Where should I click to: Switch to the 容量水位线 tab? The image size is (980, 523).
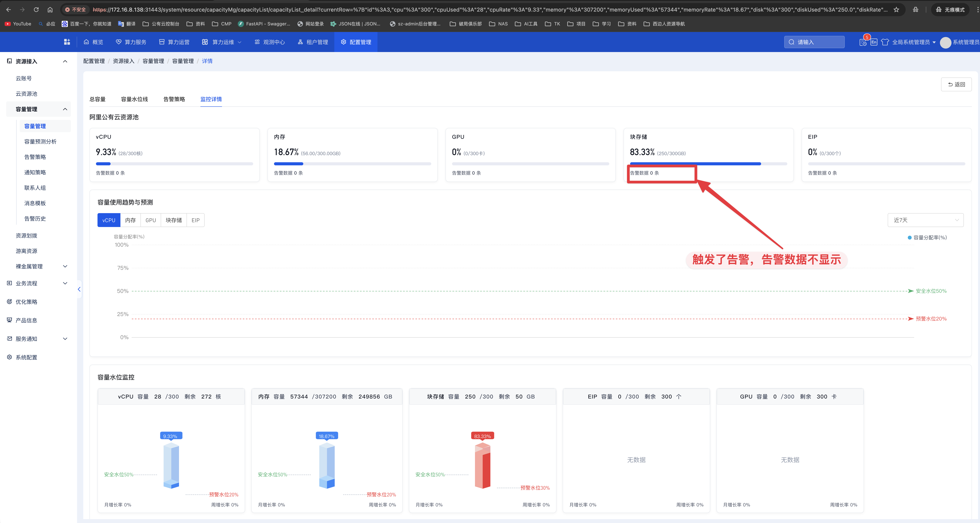pos(134,99)
